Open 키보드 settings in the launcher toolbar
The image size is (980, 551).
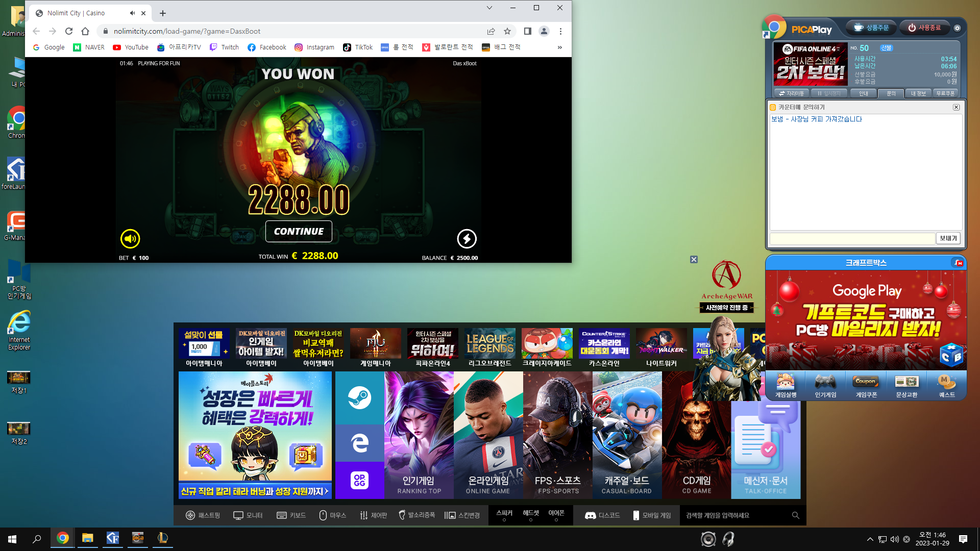point(291,515)
